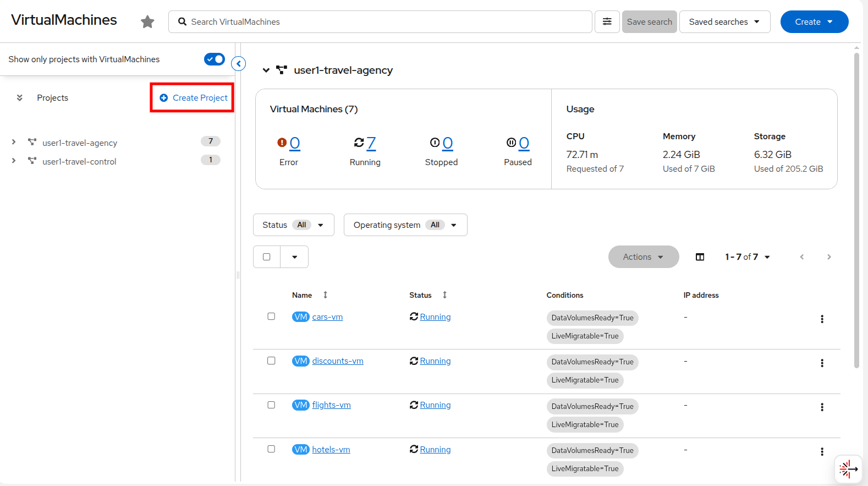Click the sort icon next to Name
The image size is (868, 486).
pos(326,295)
